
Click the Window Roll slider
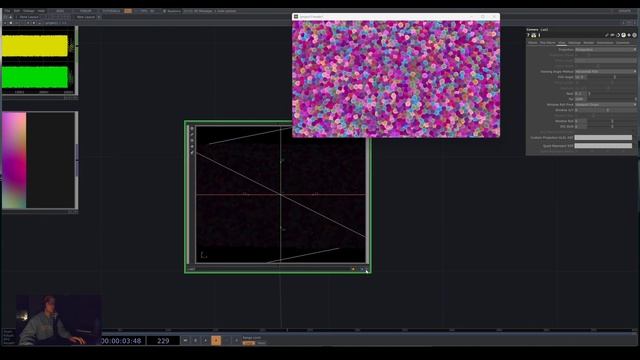(611, 121)
